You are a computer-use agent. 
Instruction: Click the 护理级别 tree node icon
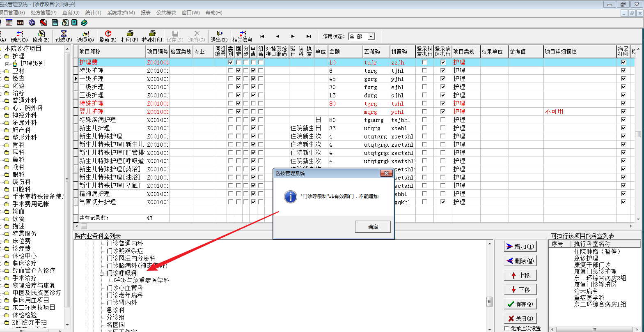point(15,64)
